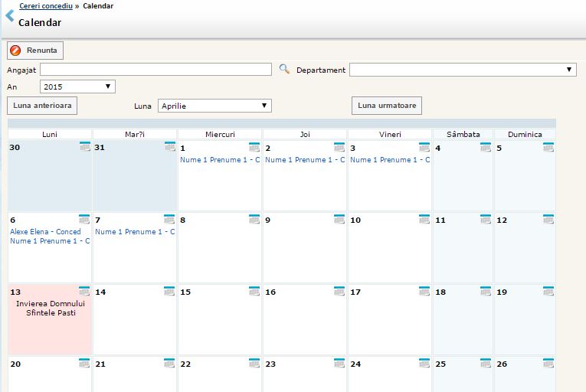586x392 pixels.
Task: Open the Cereri concediu breadcrumb link
Action: point(45,6)
